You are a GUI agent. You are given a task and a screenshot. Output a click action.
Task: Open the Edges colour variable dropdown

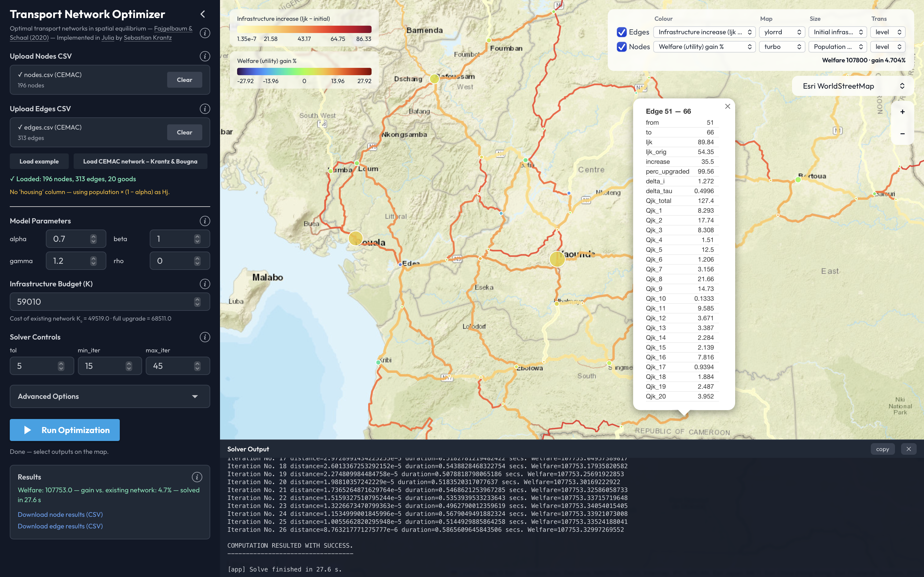(x=704, y=32)
